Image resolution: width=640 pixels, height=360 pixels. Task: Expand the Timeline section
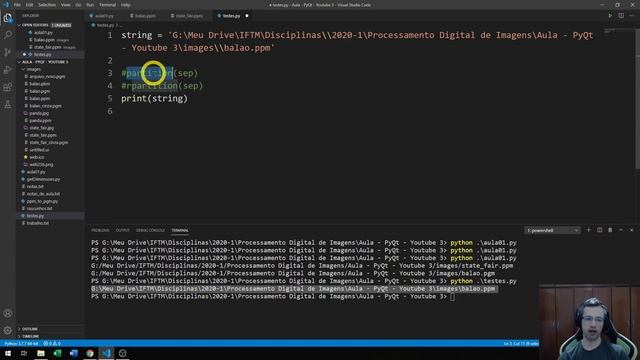click(x=30, y=336)
